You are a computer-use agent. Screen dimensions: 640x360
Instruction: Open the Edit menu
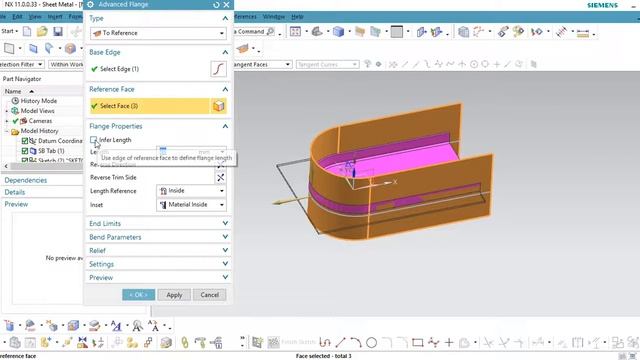click(x=17, y=17)
